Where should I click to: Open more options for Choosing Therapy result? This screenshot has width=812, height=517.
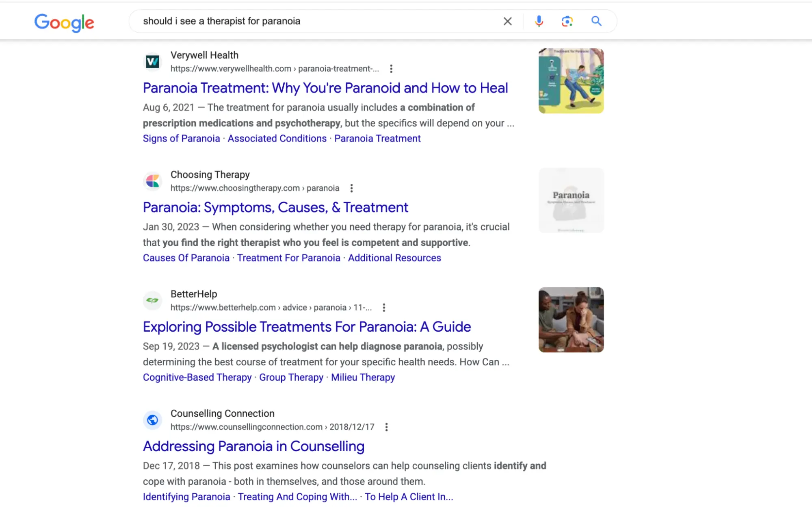click(x=351, y=188)
